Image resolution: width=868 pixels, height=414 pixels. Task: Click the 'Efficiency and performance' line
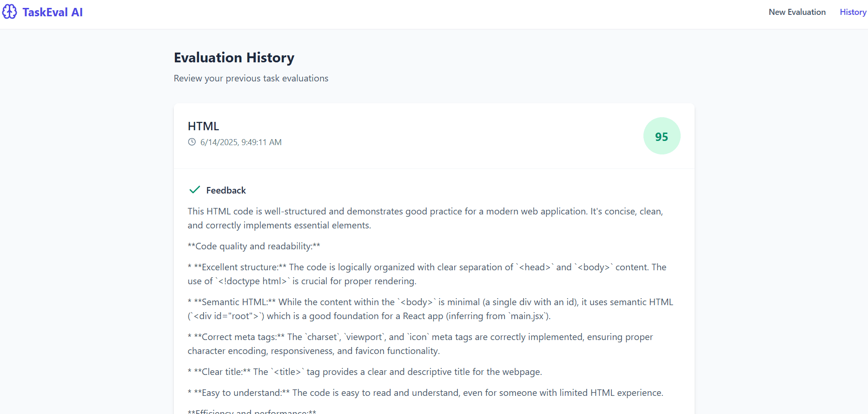[x=252, y=411]
